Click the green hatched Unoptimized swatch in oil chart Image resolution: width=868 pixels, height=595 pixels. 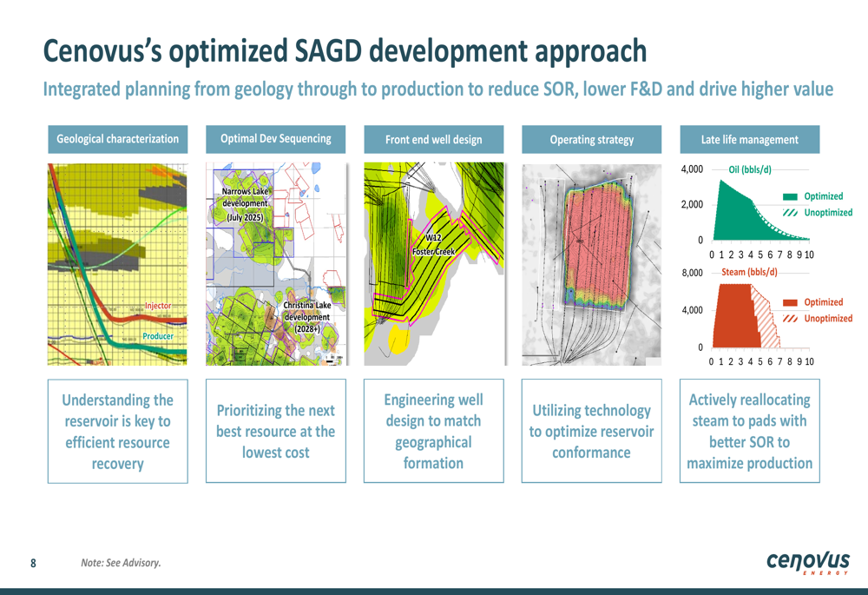(790, 213)
